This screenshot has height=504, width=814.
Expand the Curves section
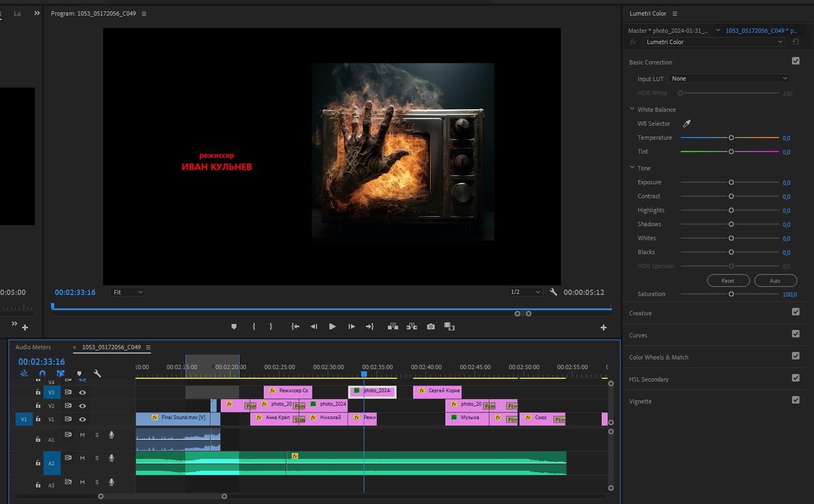[638, 335]
